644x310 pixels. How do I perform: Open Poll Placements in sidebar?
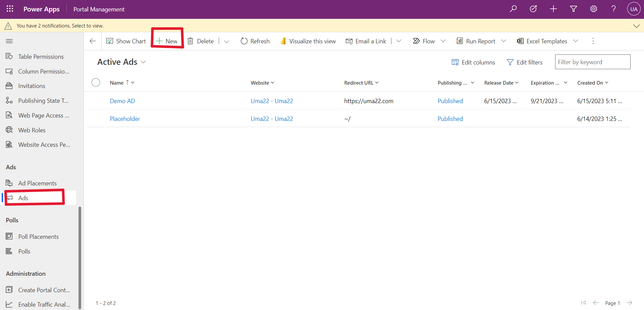point(38,237)
